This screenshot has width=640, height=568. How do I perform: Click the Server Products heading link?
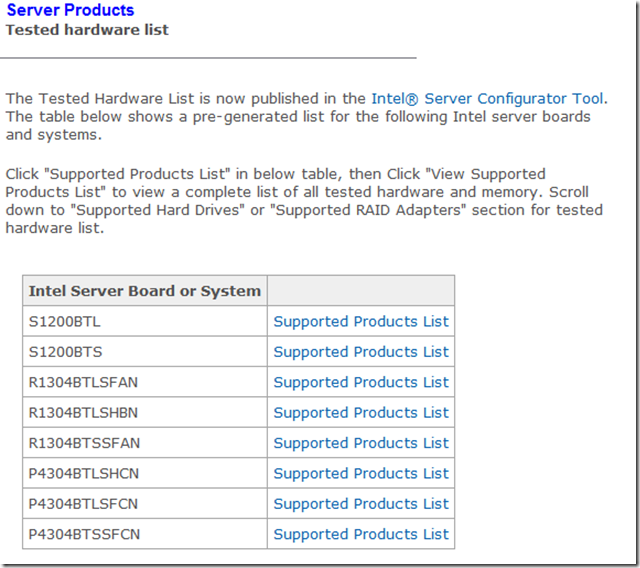[x=70, y=11]
